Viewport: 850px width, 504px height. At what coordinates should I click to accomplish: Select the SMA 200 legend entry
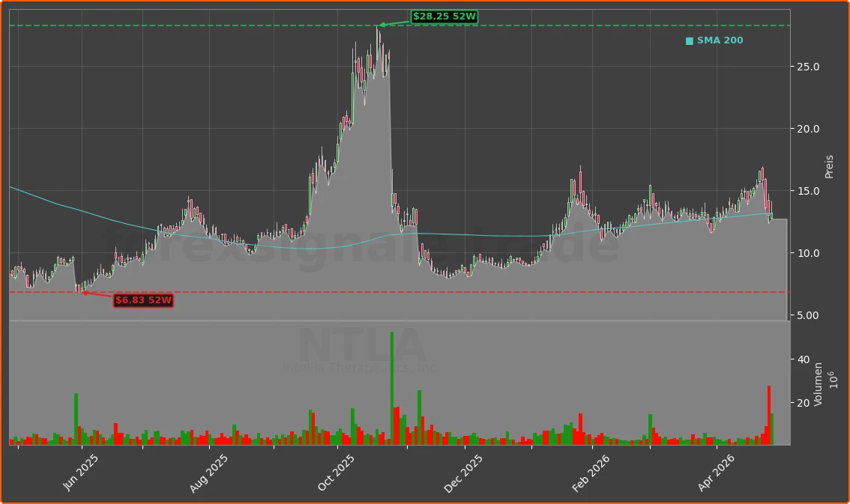(714, 40)
